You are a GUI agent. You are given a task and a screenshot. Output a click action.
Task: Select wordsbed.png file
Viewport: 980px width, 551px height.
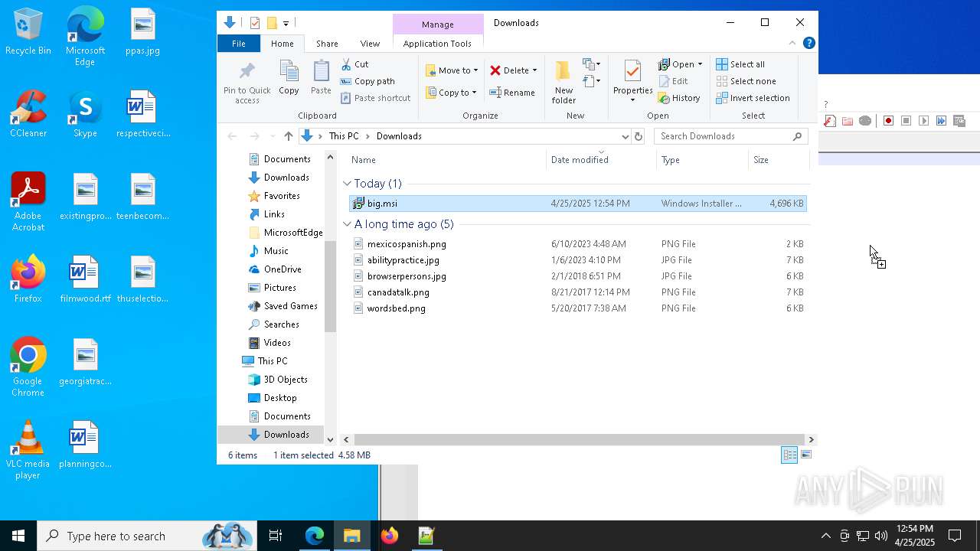point(577,308)
